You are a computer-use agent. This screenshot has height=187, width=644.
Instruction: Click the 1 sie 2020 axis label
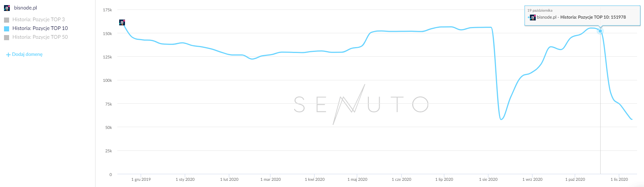[x=488, y=179]
